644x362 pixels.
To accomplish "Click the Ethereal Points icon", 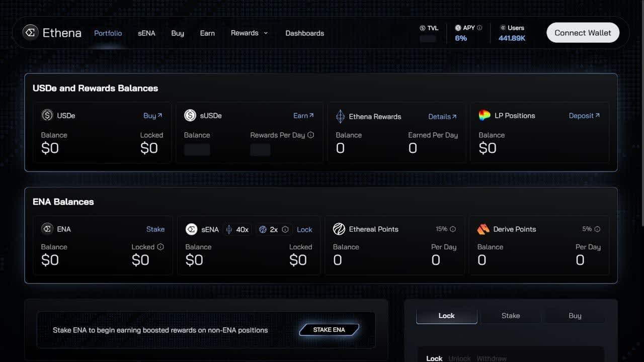I will (339, 229).
